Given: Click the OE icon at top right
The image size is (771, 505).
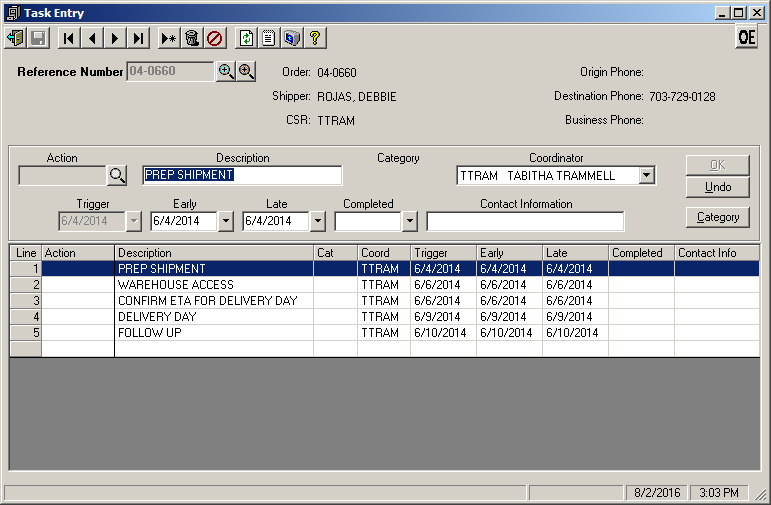Looking at the screenshot, I should click(746, 37).
